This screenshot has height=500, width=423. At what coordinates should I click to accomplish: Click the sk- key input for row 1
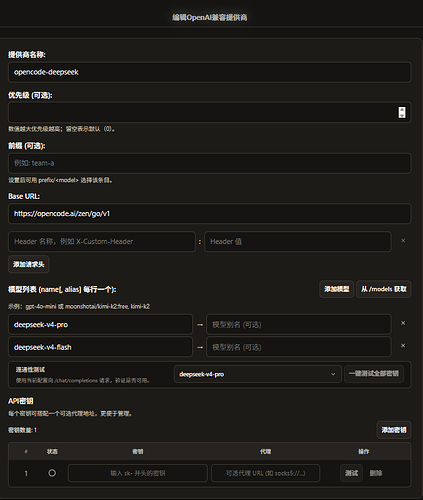pos(138,473)
